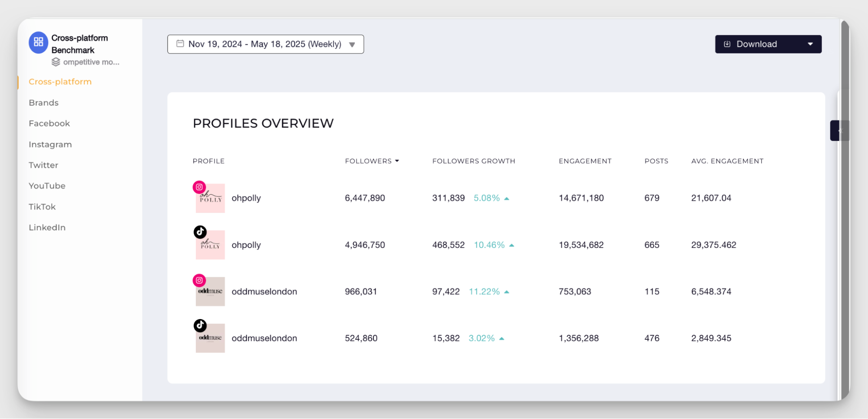The height and width of the screenshot is (419, 868).
Task: Click the layers icon beside competitive mo...
Action: pos(56,62)
